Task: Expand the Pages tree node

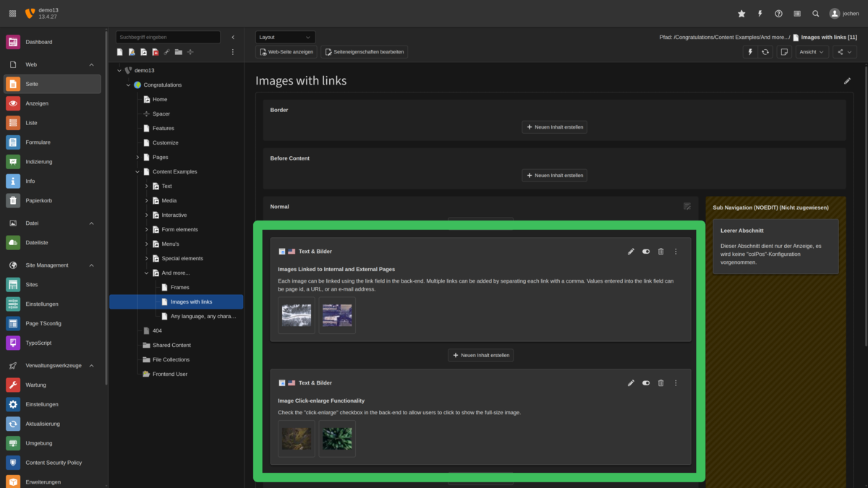Action: click(137, 157)
